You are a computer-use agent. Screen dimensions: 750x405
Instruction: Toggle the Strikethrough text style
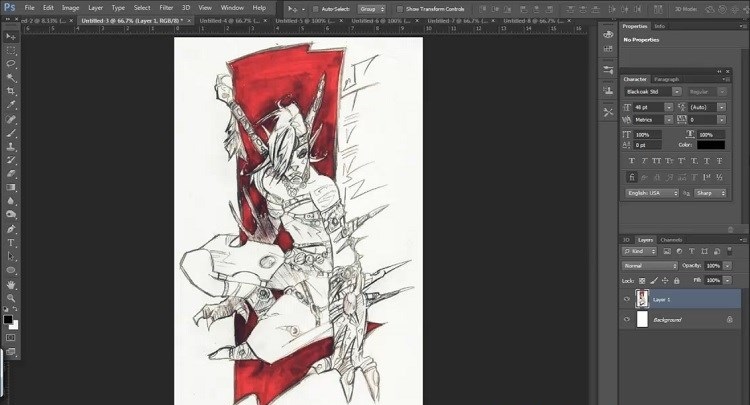pos(719,161)
